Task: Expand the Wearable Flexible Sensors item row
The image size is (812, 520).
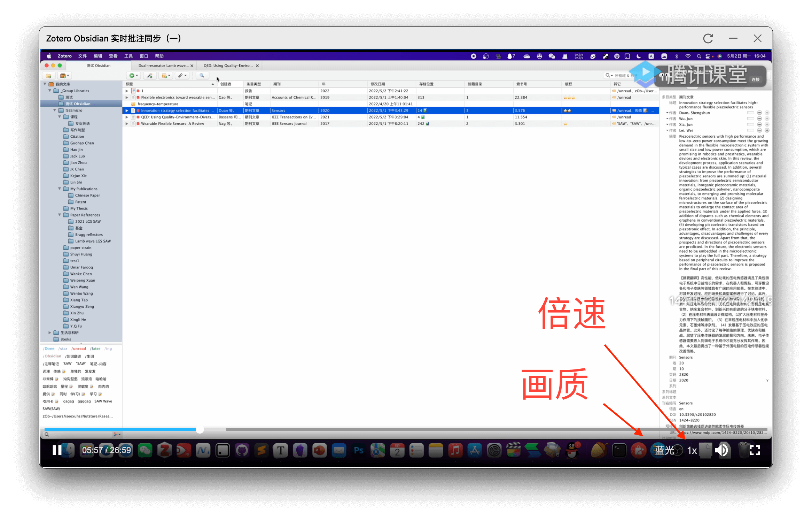Action: 127,123
